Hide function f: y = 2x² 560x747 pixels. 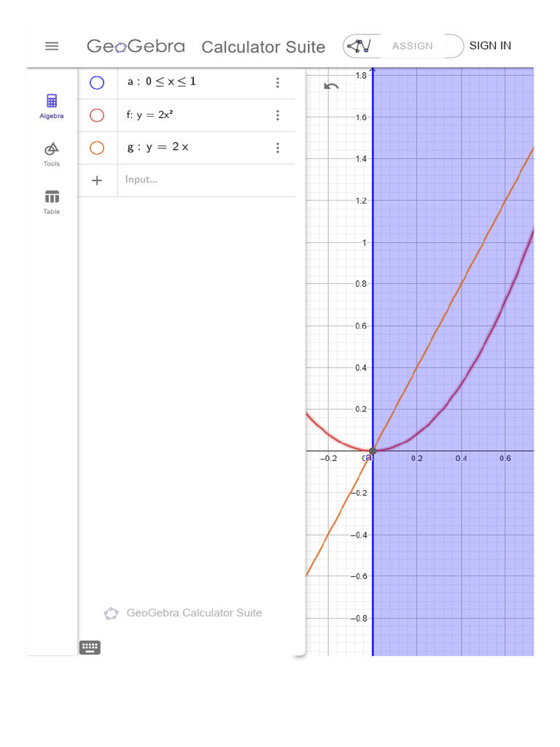click(97, 115)
